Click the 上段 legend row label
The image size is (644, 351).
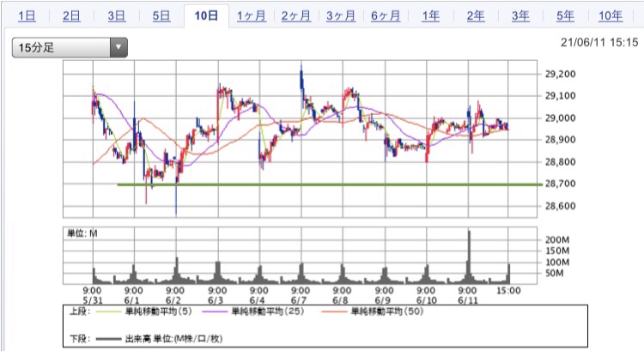[79, 312]
